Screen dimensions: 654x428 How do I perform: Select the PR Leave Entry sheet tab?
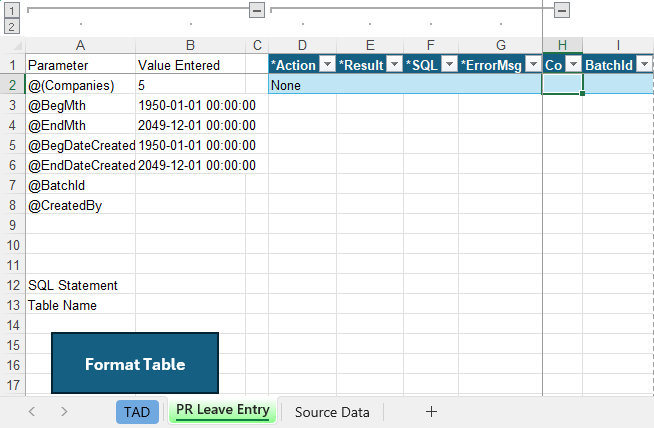coord(223,410)
